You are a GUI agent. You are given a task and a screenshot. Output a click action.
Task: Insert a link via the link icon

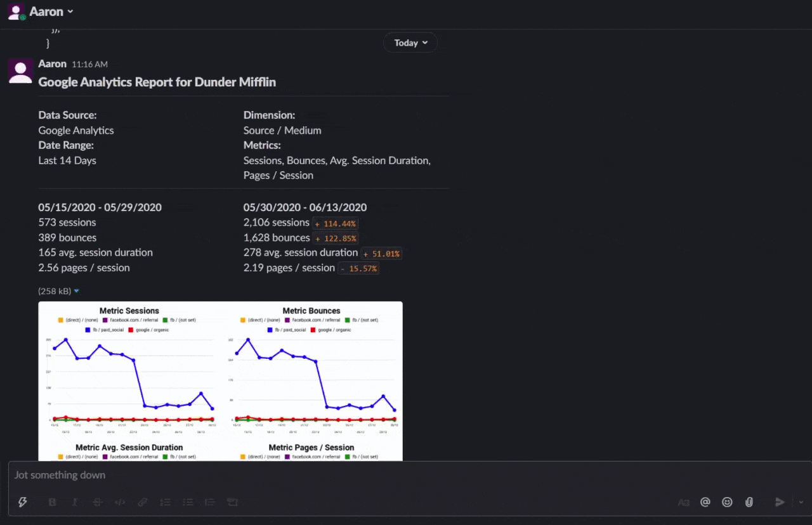pyautogui.click(x=143, y=502)
